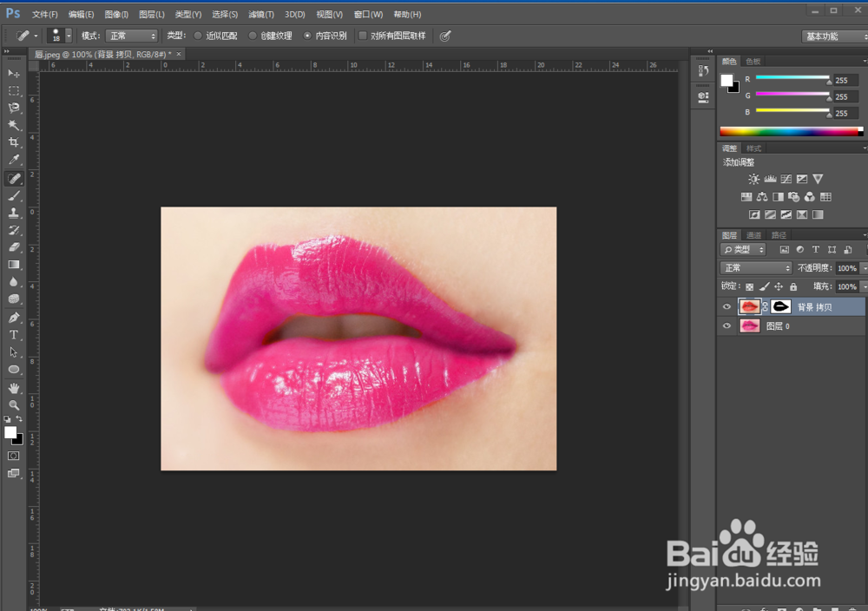
Task: Add Levels adjustment
Action: click(x=770, y=179)
